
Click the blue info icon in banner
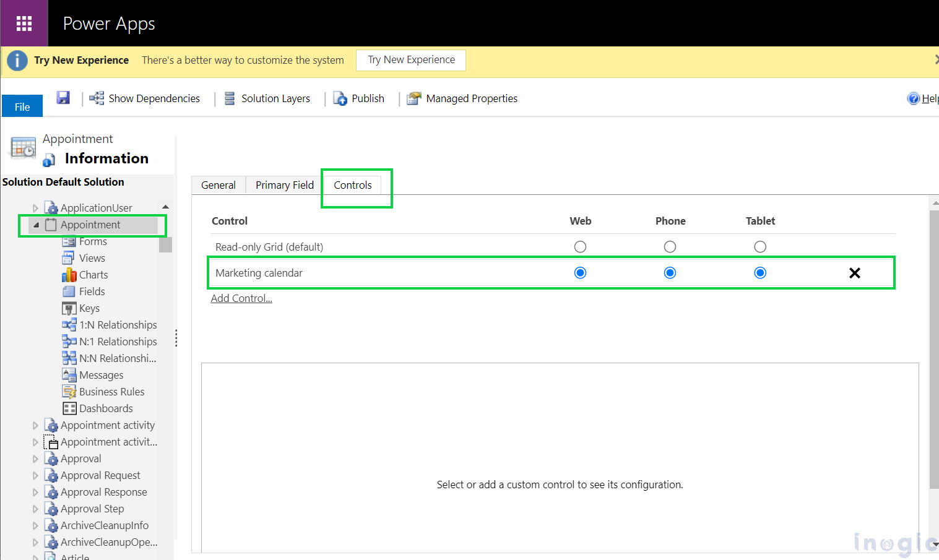[17, 61]
